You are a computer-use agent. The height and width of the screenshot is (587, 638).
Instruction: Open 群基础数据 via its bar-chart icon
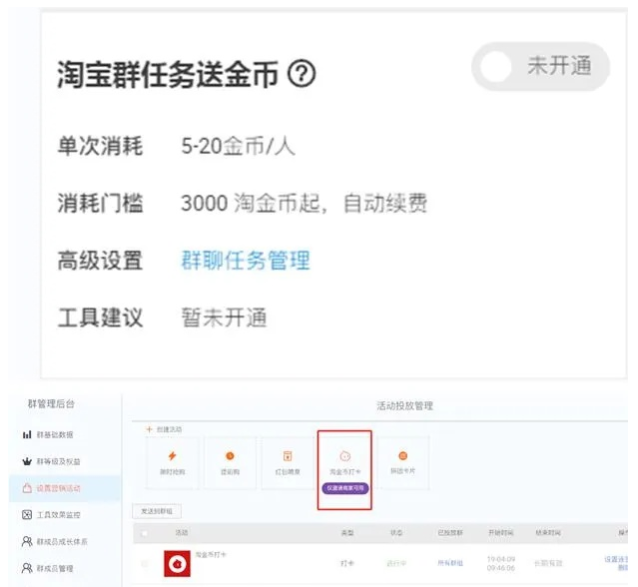(27, 435)
